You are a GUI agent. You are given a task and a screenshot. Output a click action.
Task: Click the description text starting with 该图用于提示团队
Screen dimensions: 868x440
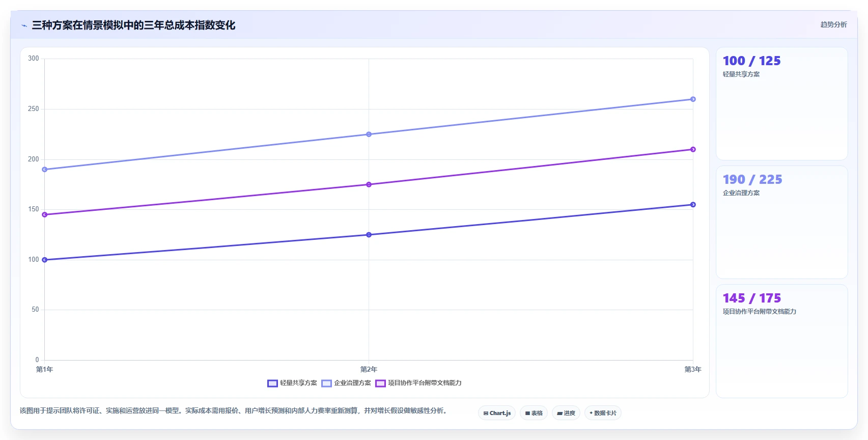234,410
